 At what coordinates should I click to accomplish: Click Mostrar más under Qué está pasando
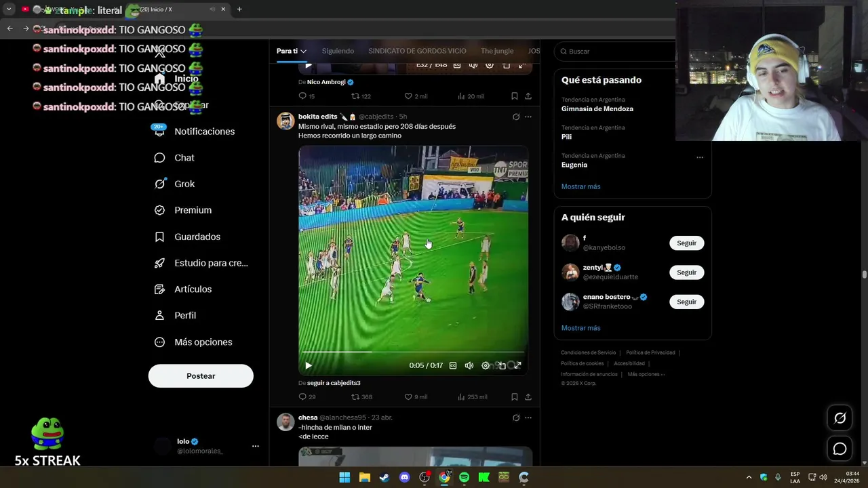click(580, 186)
